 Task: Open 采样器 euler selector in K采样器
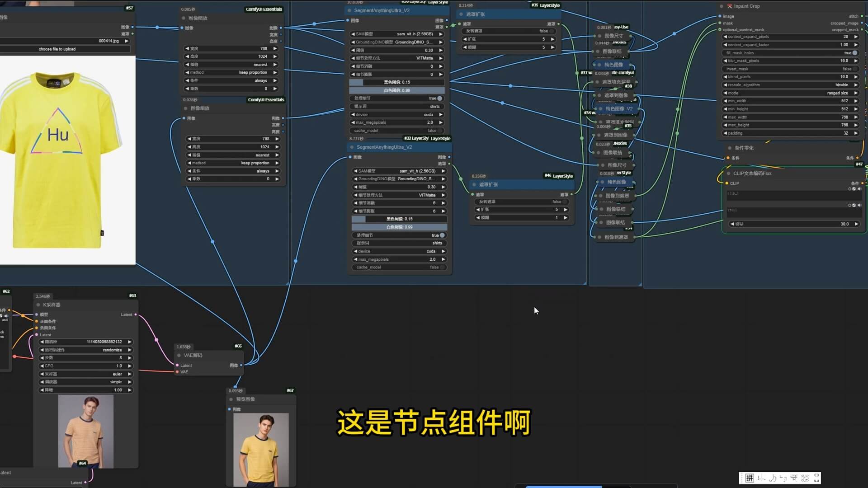(x=86, y=374)
